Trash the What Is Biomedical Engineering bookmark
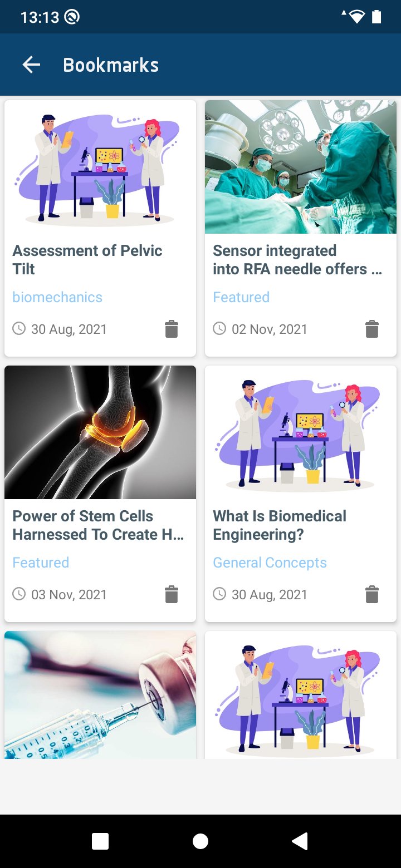This screenshot has width=401, height=868. coord(372,594)
